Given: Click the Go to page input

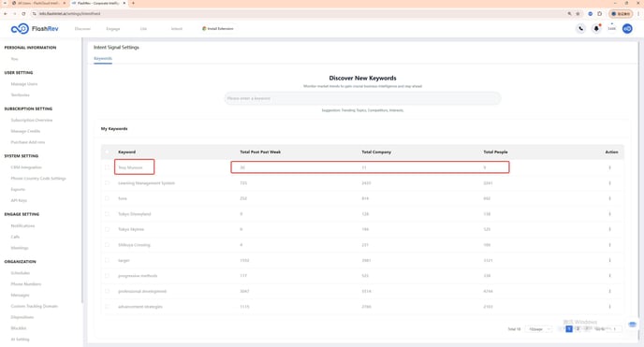Looking at the screenshot, I should coord(614,329).
